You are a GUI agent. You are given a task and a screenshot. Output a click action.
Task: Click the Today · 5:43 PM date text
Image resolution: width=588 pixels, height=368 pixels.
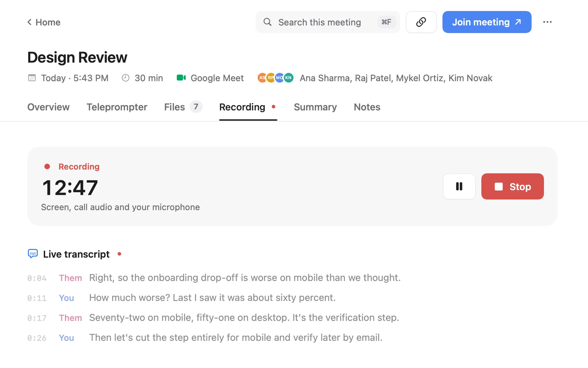tap(75, 78)
